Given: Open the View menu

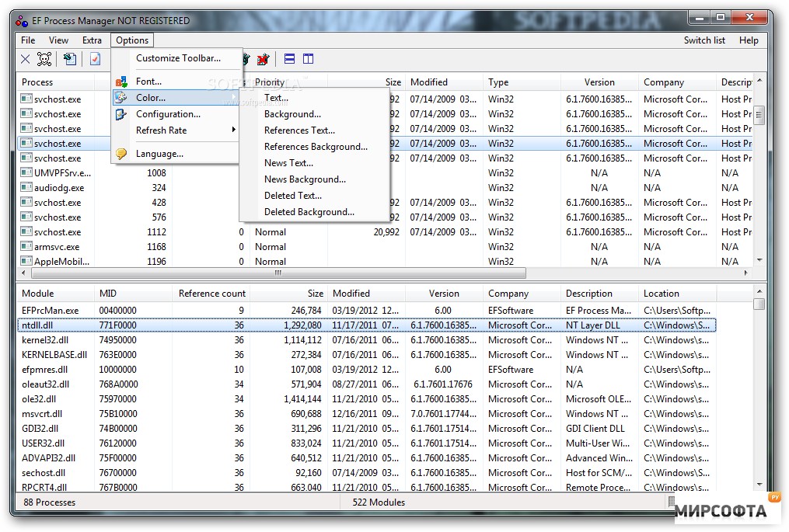Looking at the screenshot, I should click(58, 40).
